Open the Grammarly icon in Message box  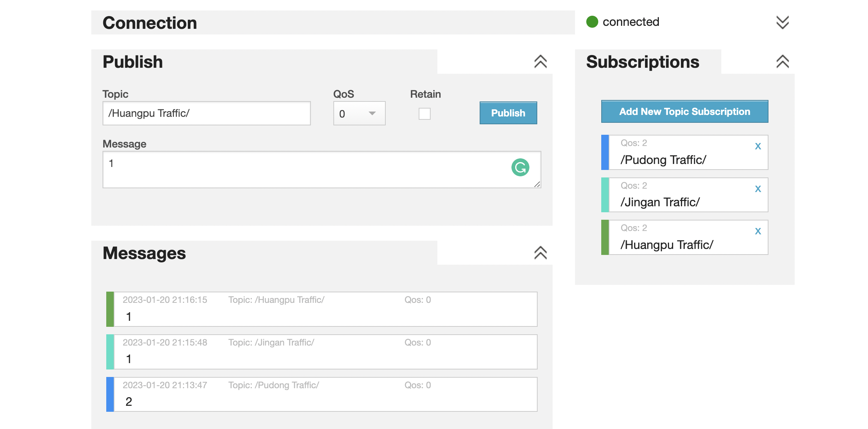[520, 167]
